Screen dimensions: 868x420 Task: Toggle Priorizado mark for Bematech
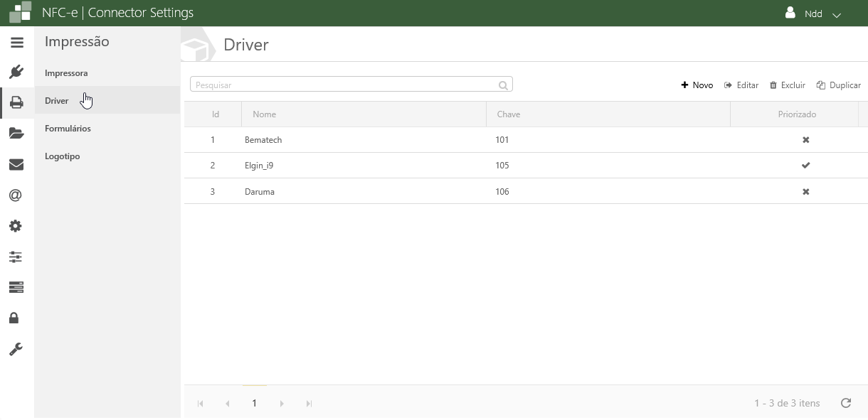pyautogui.click(x=805, y=140)
